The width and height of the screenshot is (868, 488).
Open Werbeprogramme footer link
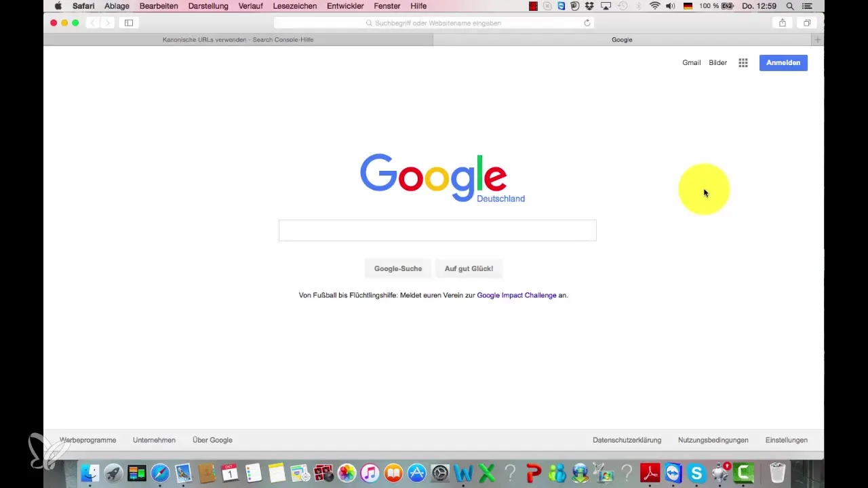click(88, 440)
